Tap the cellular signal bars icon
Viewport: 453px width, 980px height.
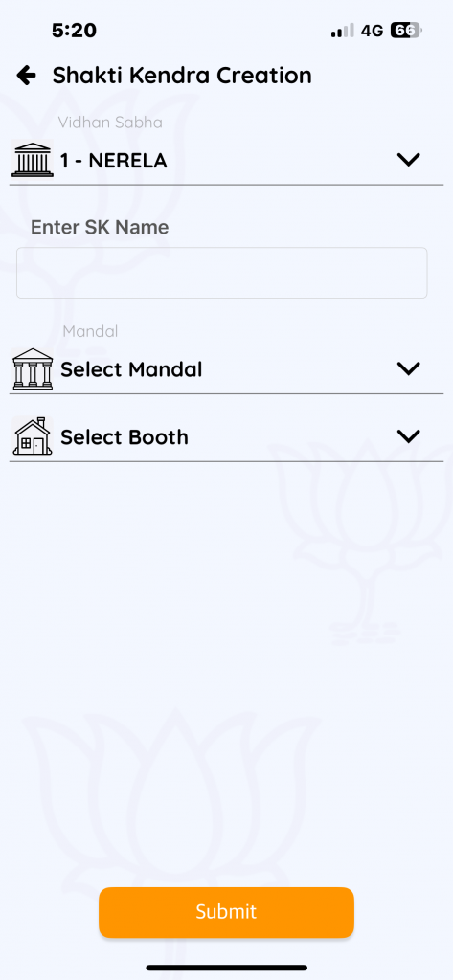tap(342, 31)
